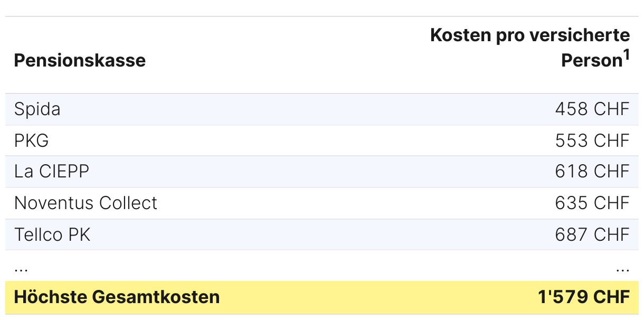
Task: Select the Höchste Gesamtkosten label
Action: [x=117, y=297]
